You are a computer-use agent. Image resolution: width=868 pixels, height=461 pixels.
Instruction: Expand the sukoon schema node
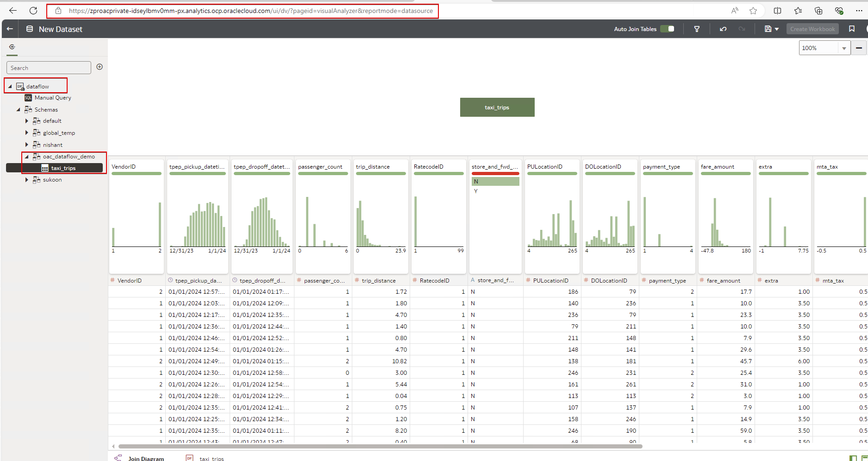click(x=27, y=180)
